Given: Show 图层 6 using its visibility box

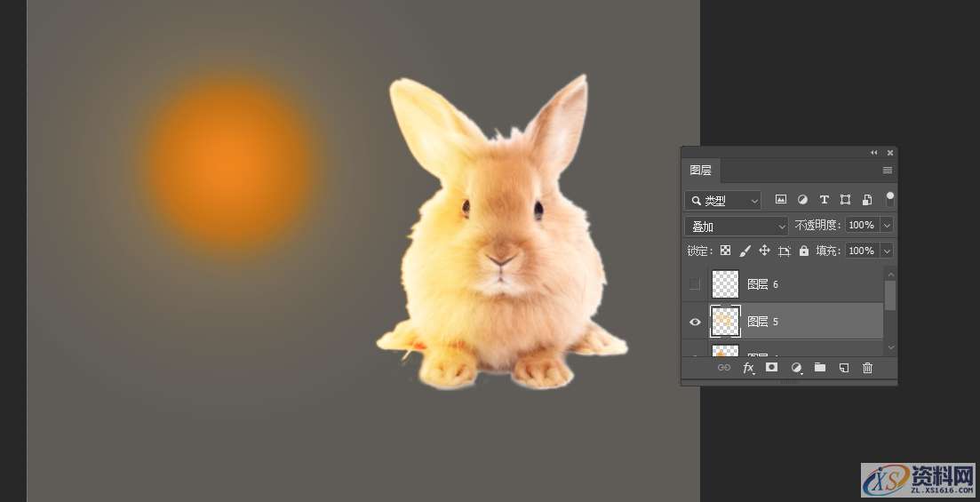Looking at the screenshot, I should tap(695, 284).
